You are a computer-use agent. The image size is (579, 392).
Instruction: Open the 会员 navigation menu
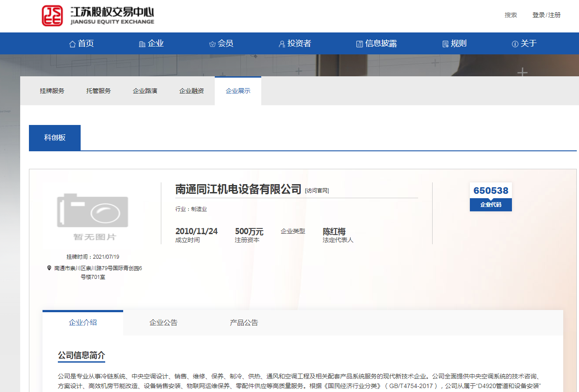pyautogui.click(x=221, y=43)
